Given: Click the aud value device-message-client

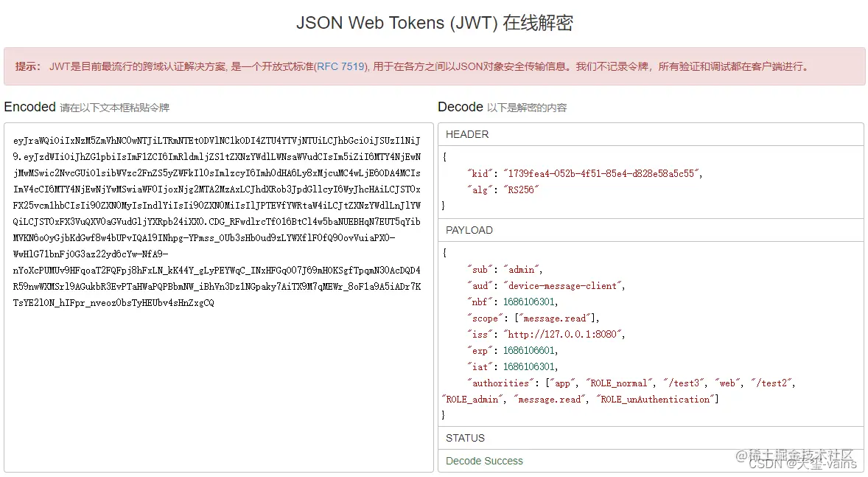Looking at the screenshot, I should coord(561,285).
